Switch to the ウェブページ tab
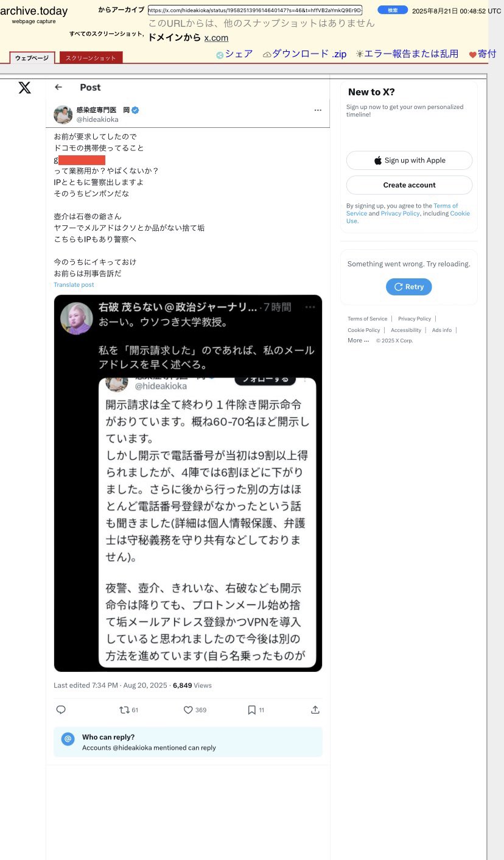Viewport: 504px width, 860px height. [x=32, y=58]
